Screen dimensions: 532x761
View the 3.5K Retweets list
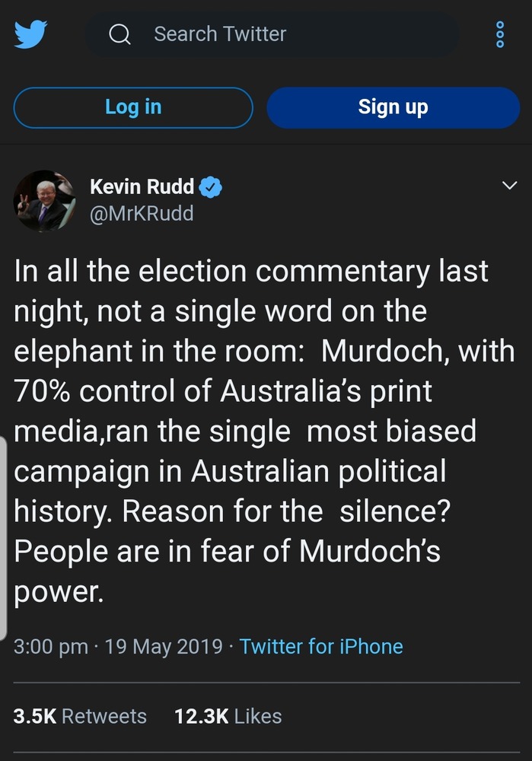(x=80, y=716)
